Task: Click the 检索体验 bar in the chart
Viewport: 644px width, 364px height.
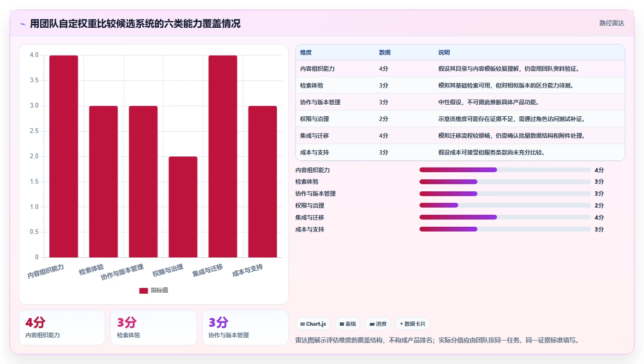Action: point(103,182)
